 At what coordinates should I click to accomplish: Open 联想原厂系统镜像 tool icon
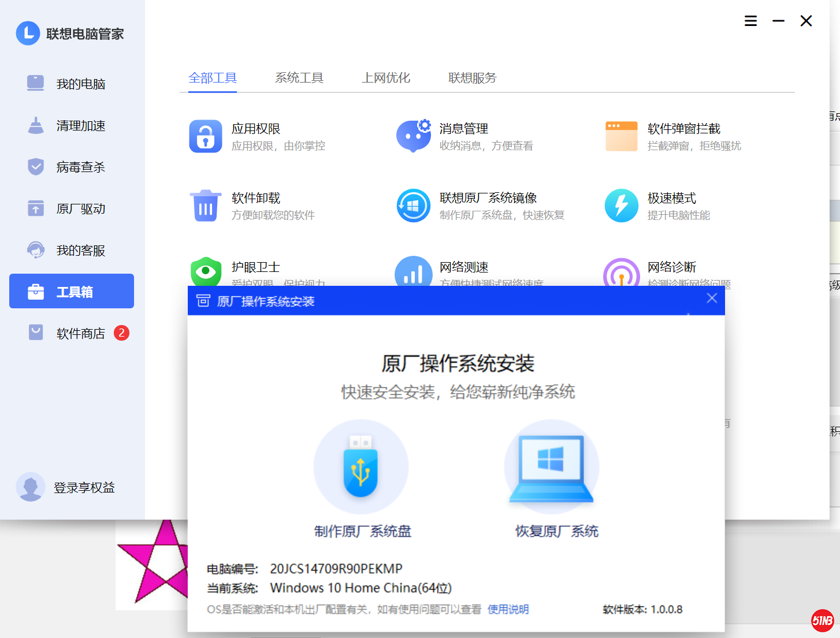click(413, 206)
